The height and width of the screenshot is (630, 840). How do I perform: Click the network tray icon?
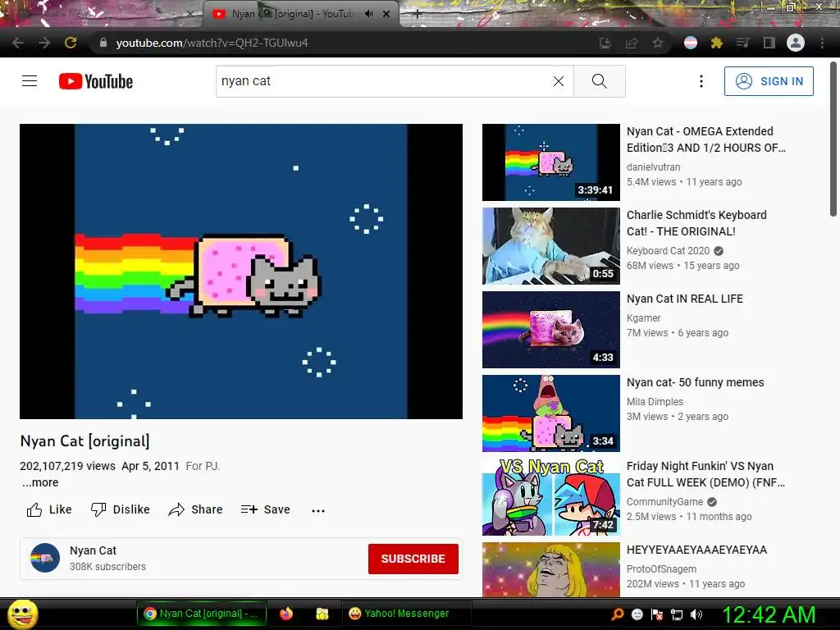point(677,614)
